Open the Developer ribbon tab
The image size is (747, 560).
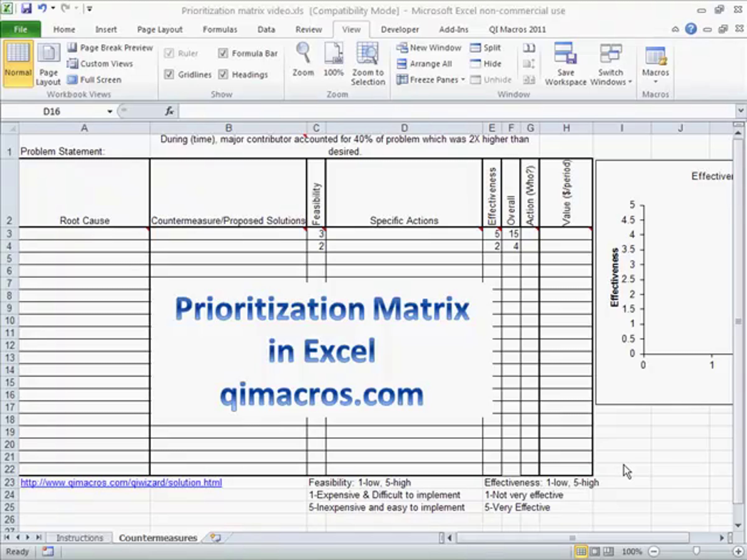(400, 29)
